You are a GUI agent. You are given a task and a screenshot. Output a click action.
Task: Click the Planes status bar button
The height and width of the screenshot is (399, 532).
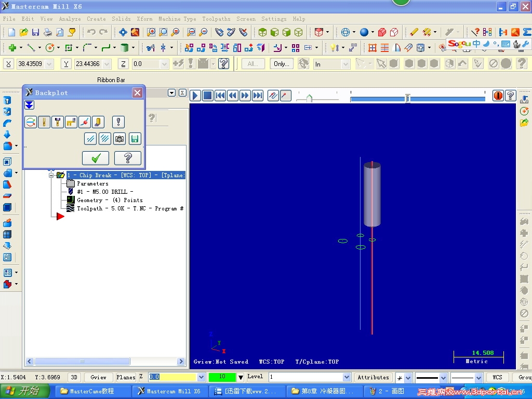click(126, 377)
